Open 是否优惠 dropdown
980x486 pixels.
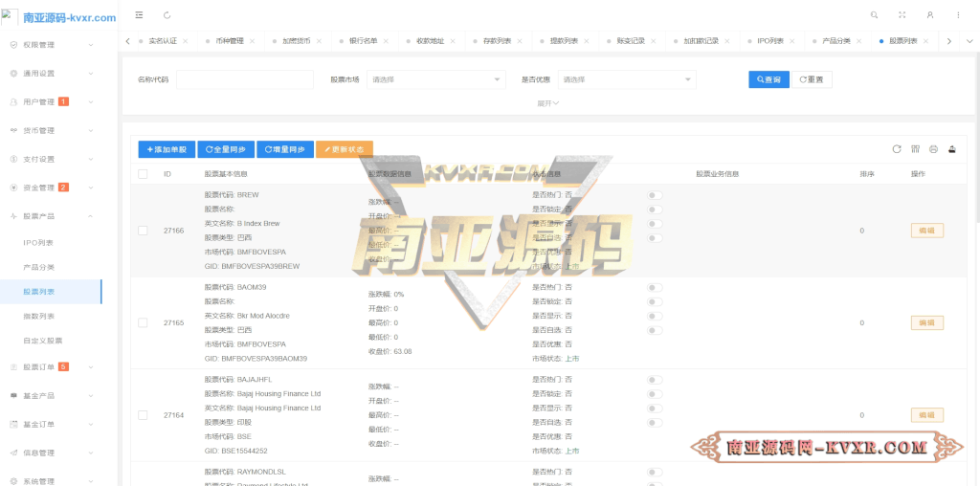[627, 79]
